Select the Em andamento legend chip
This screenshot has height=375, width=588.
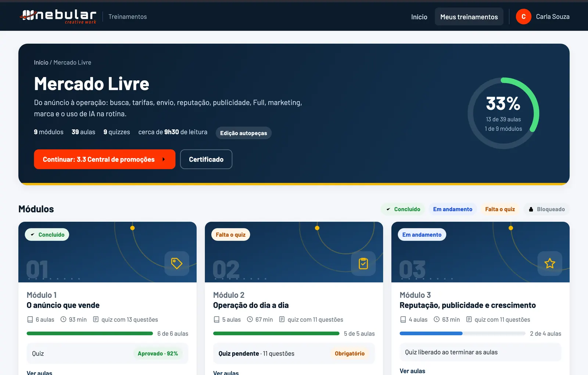(453, 209)
